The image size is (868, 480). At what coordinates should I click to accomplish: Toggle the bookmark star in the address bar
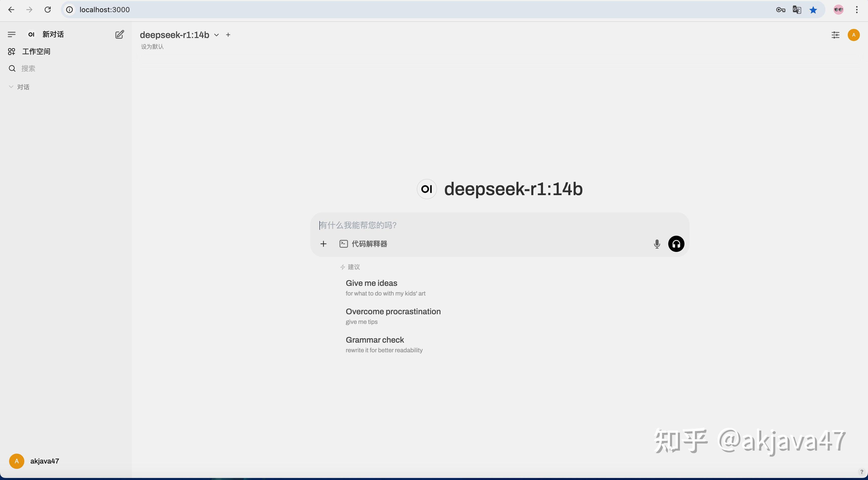coord(813,9)
